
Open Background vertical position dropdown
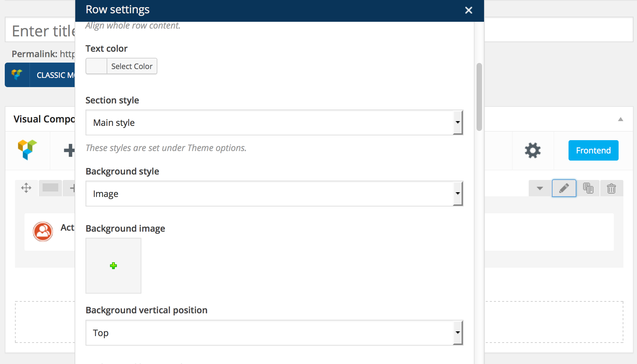coord(274,333)
